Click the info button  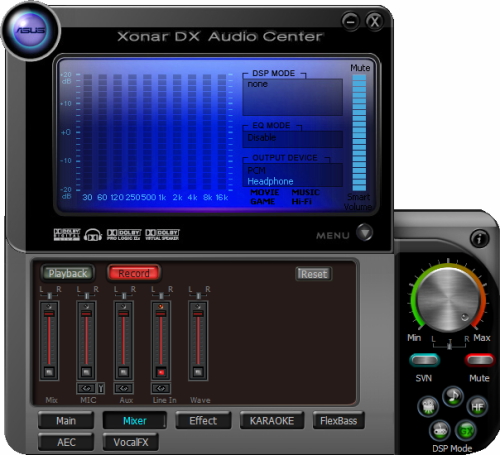(479, 238)
